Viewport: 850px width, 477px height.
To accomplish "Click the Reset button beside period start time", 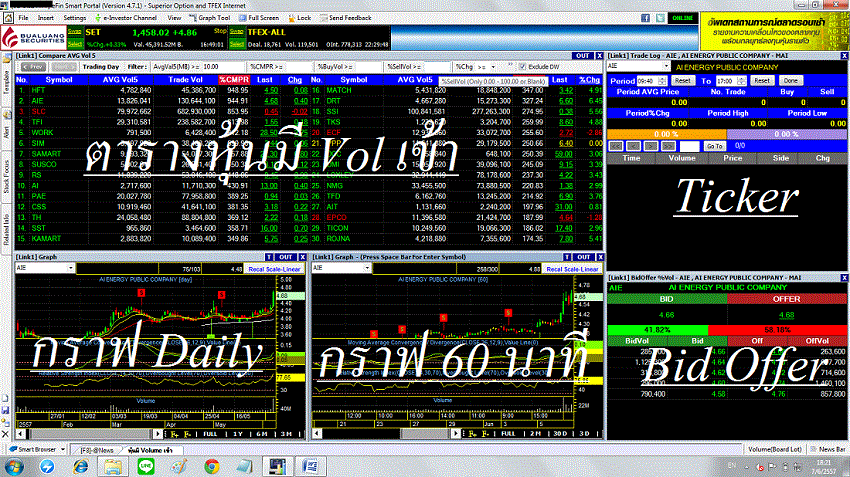I will click(x=682, y=81).
